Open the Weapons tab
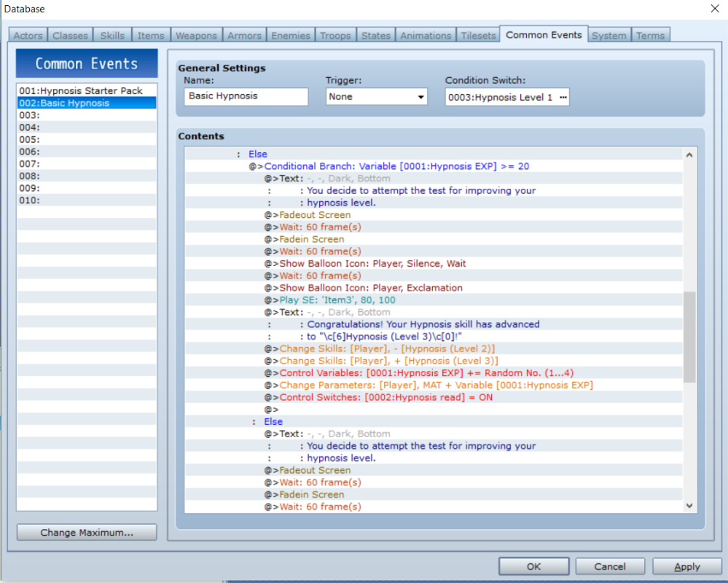The width and height of the screenshot is (728, 583). 196,35
